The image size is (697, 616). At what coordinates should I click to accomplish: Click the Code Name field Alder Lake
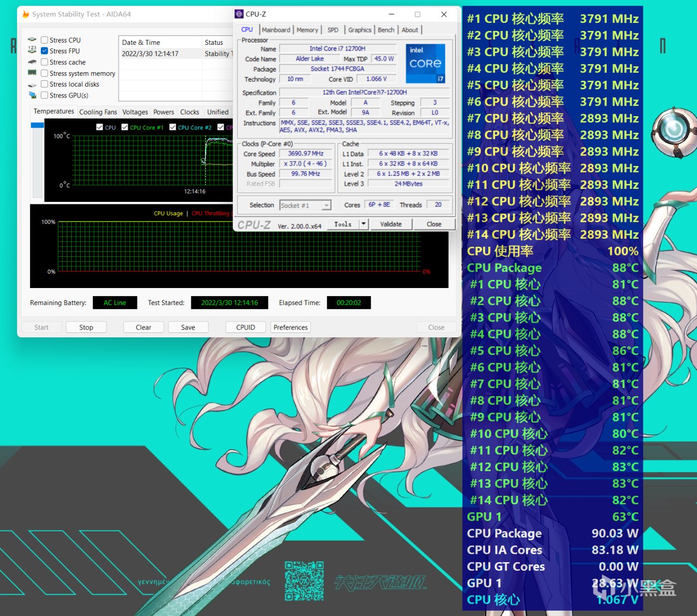[310, 59]
